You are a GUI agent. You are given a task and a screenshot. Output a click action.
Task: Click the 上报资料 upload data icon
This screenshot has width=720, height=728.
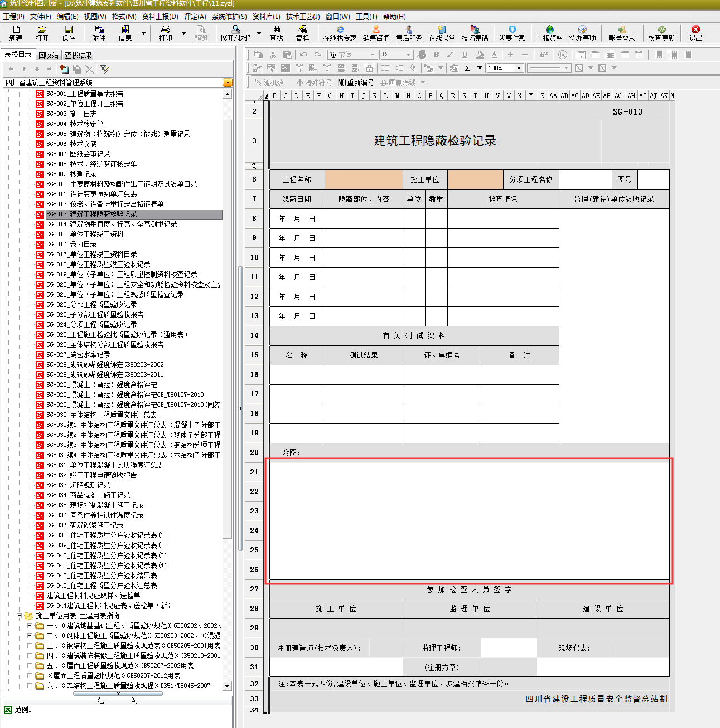[549, 33]
